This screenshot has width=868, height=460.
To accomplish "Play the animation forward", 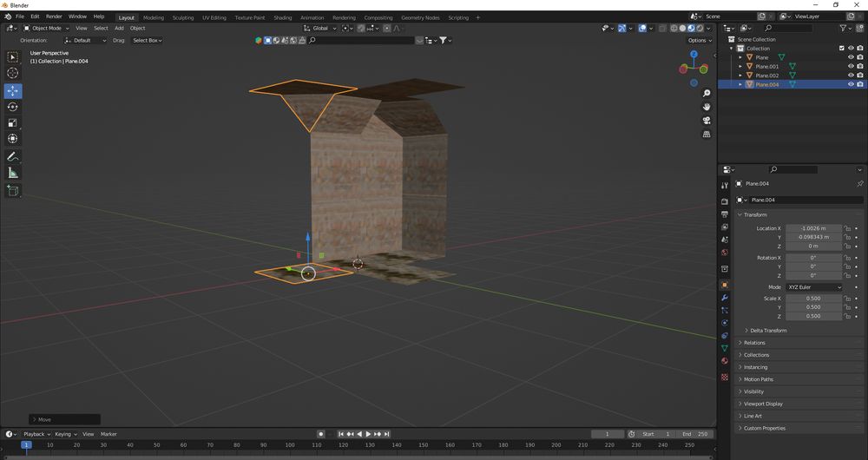I will click(368, 434).
